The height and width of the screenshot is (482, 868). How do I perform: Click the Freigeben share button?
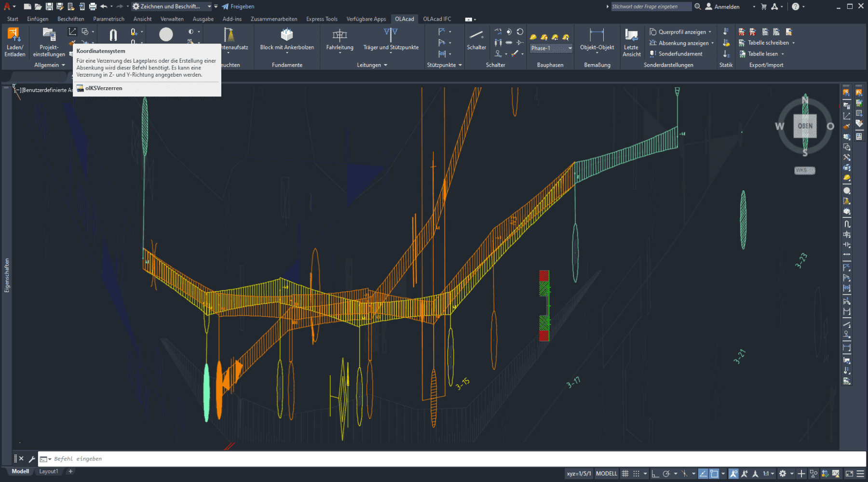pos(238,7)
